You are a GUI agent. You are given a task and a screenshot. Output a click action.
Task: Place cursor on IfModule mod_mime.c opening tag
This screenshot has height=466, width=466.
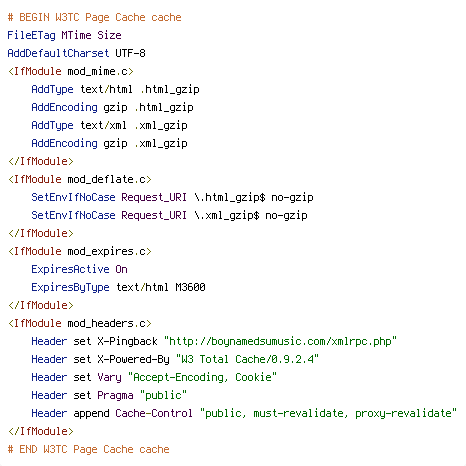click(x=71, y=71)
